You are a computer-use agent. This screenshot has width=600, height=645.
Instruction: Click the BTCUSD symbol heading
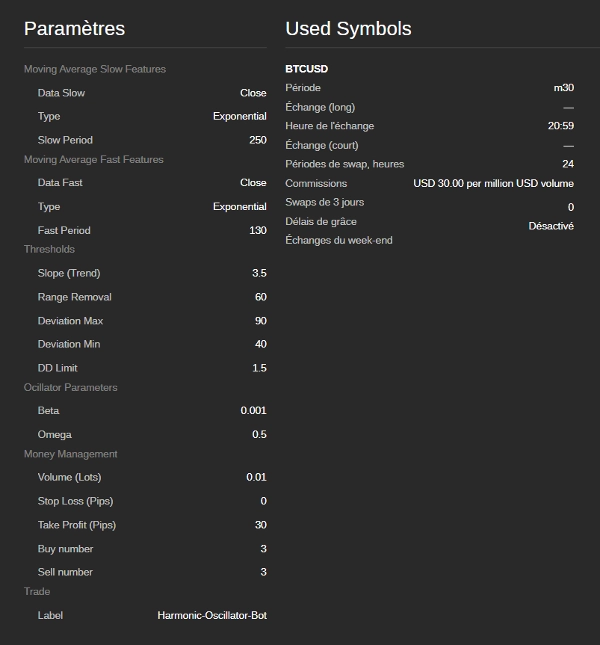306,69
